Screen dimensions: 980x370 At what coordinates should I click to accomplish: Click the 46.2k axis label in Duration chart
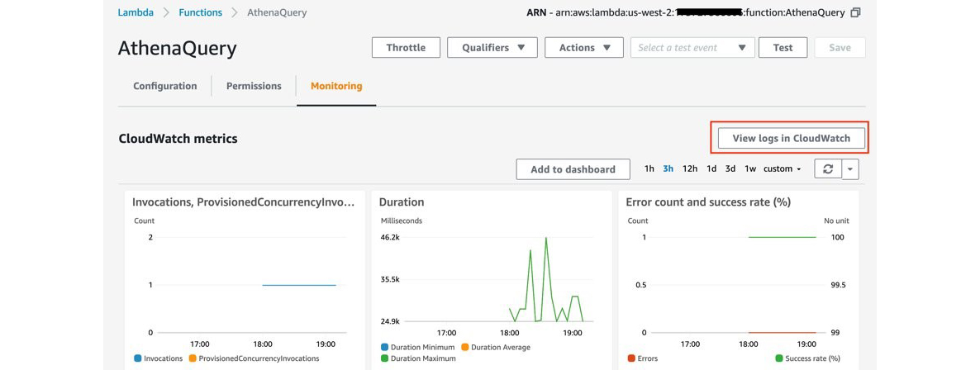pos(391,238)
